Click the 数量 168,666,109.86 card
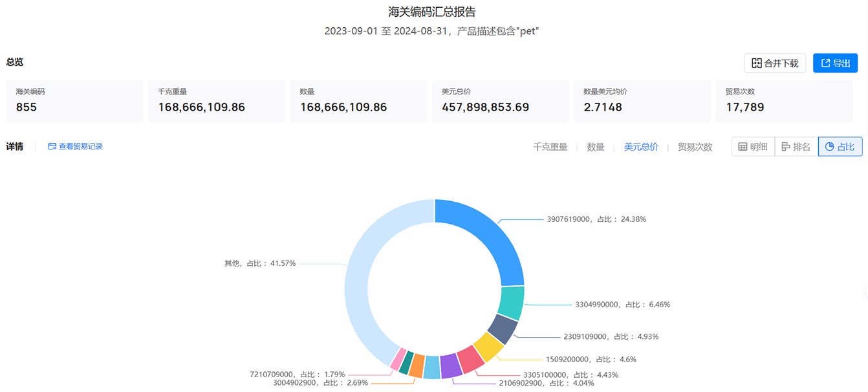Image resolution: width=868 pixels, height=392 pixels. tap(358, 101)
